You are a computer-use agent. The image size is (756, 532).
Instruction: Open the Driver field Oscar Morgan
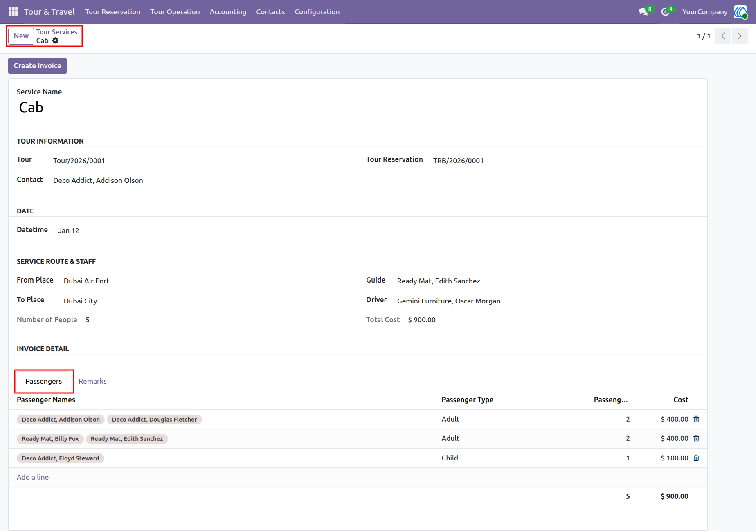(449, 301)
